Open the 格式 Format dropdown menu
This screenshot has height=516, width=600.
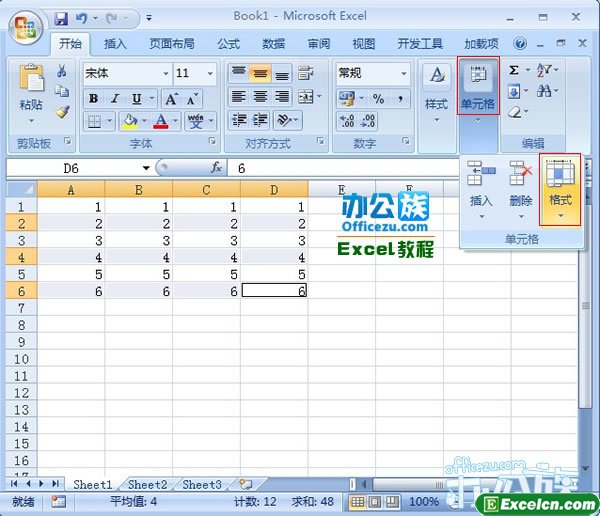tap(560, 190)
